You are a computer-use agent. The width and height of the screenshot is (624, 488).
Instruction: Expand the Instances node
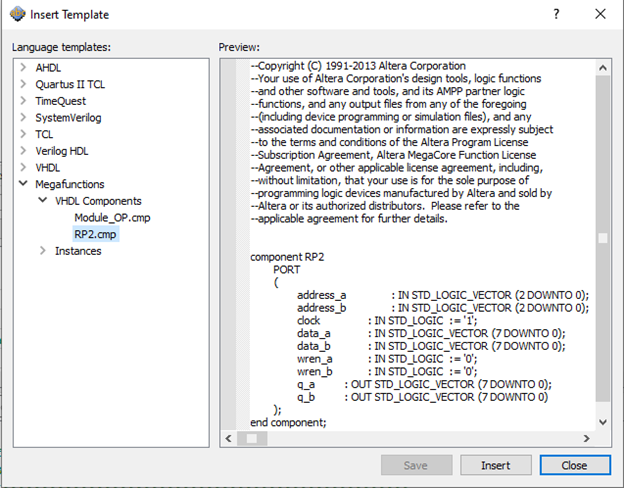(x=43, y=251)
